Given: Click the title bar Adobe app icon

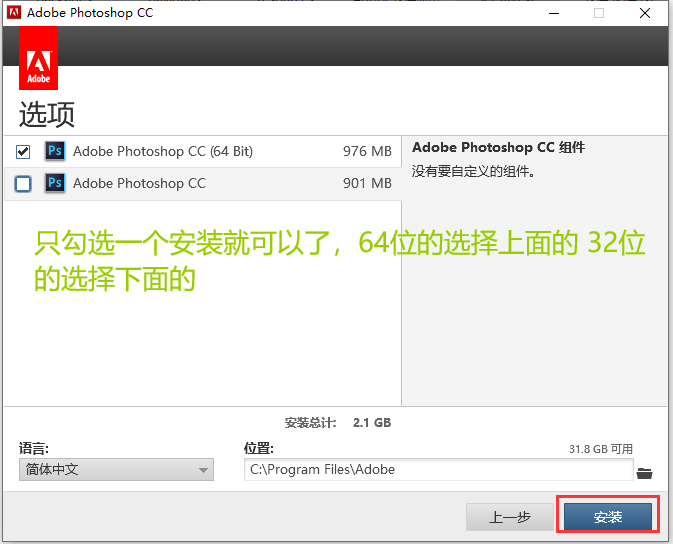Looking at the screenshot, I should click(x=14, y=12).
